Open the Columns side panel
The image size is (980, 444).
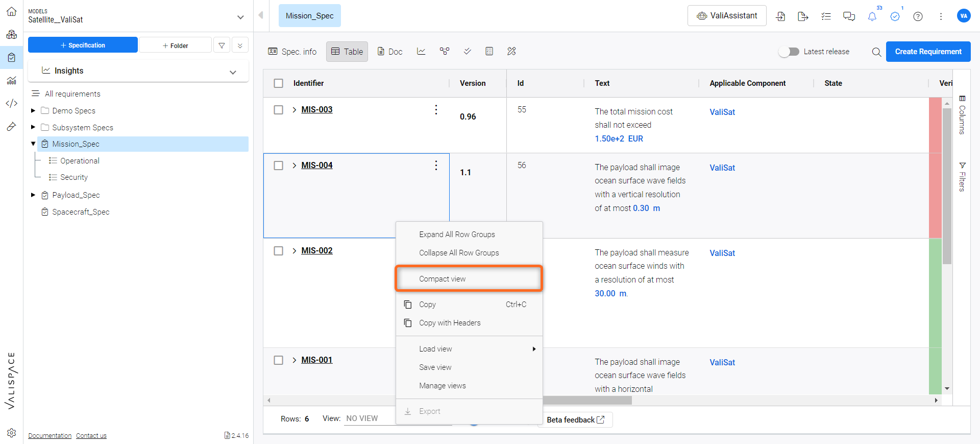[962, 115]
